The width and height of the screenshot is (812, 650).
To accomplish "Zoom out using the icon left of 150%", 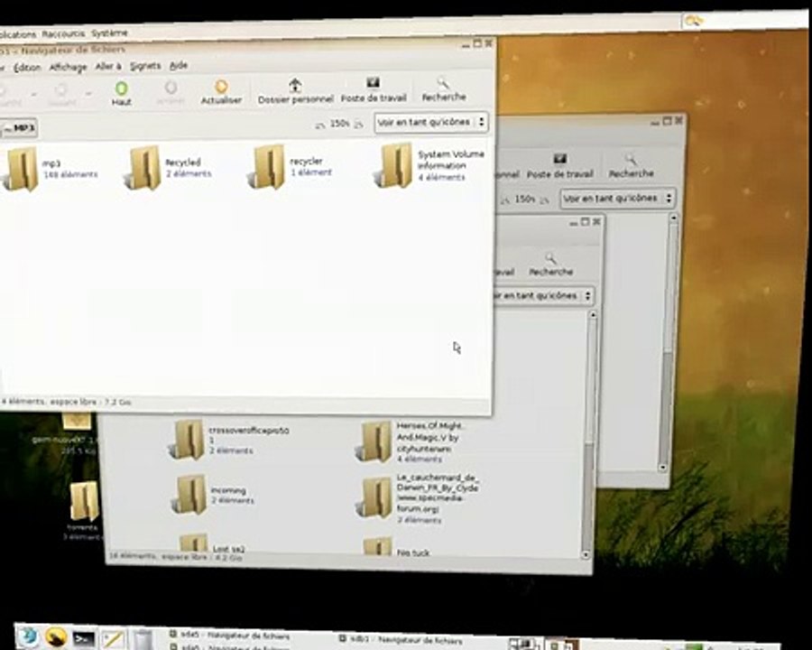I will click(320, 125).
